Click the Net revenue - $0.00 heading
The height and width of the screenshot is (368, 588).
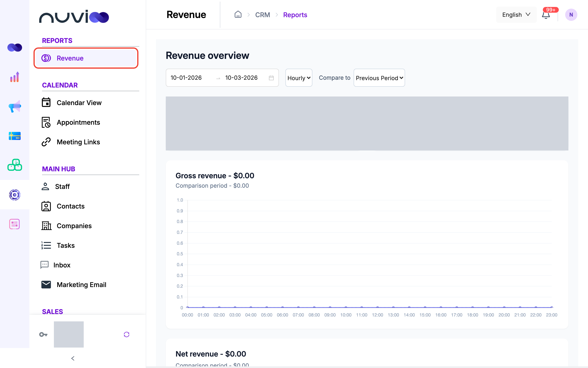coord(211,354)
